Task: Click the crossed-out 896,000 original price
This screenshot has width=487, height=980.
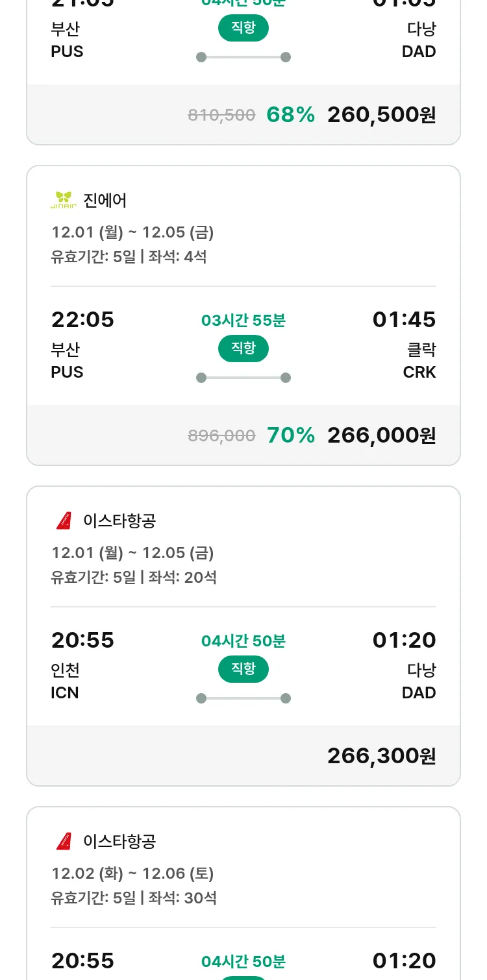Action: pyautogui.click(x=221, y=436)
